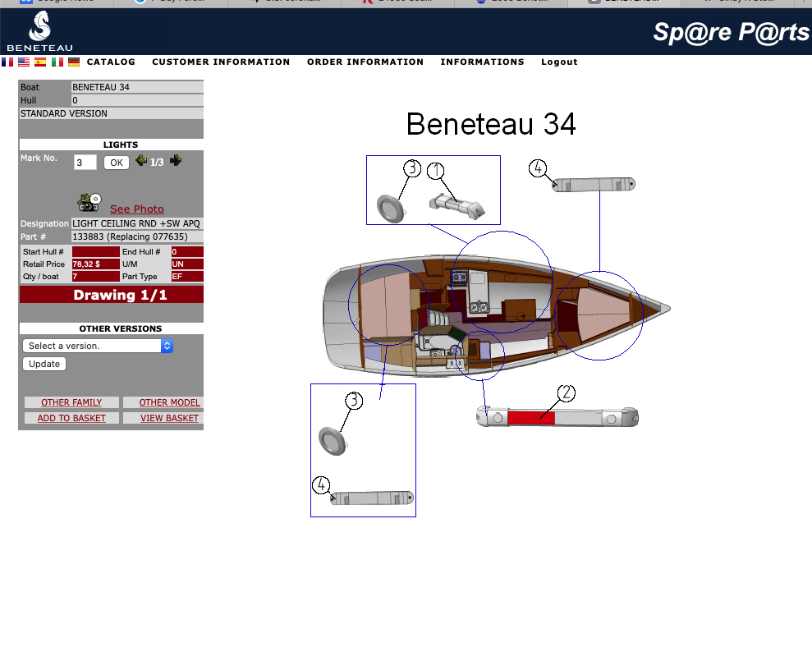Click the reading light fixture under mark 1
The width and height of the screenshot is (812, 661).
point(457,206)
